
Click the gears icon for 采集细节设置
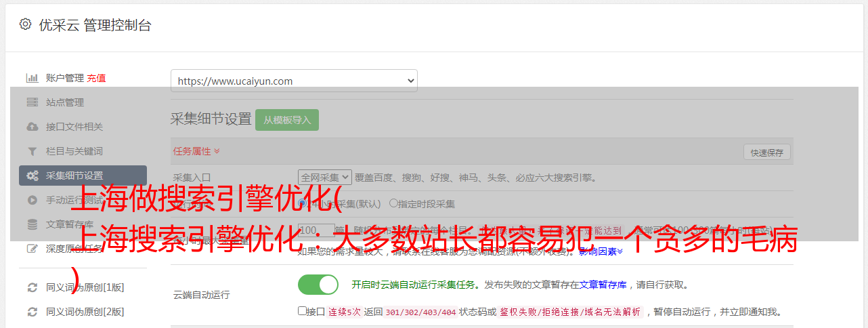click(x=32, y=176)
